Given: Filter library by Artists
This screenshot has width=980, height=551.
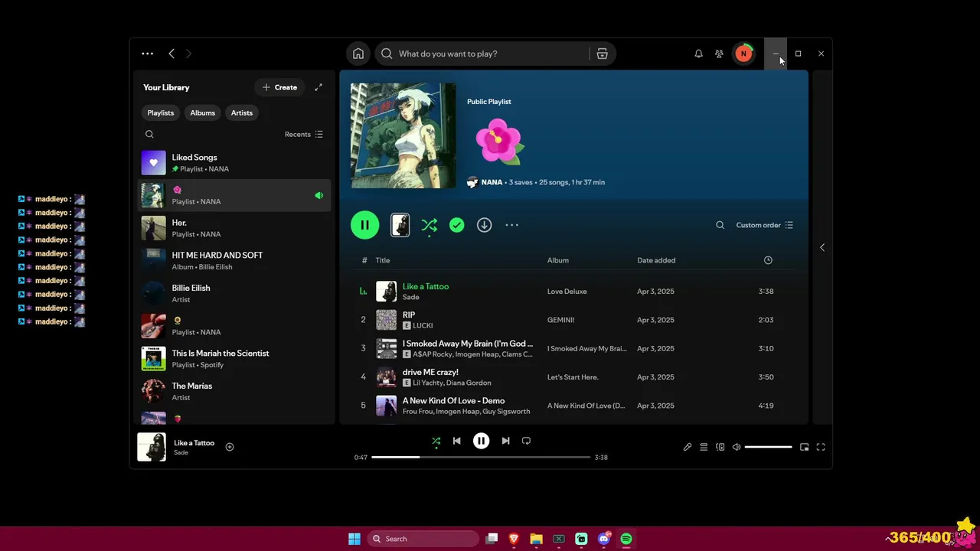Looking at the screenshot, I should pos(242,112).
